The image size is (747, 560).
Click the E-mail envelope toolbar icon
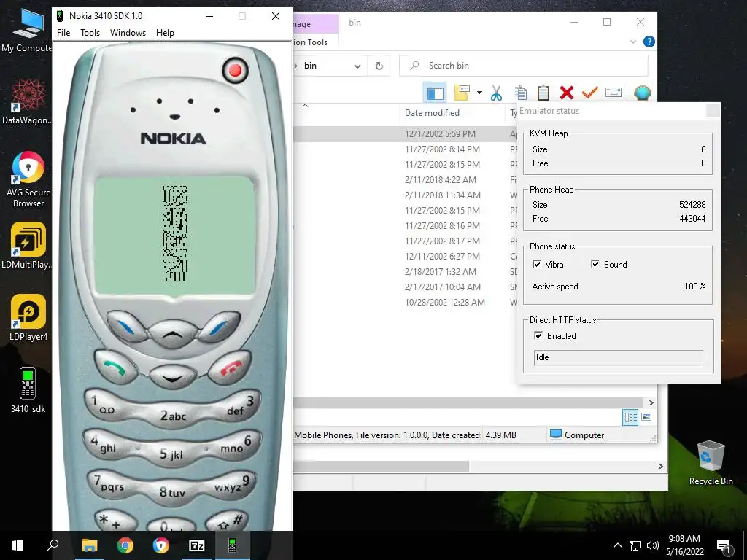[613, 93]
